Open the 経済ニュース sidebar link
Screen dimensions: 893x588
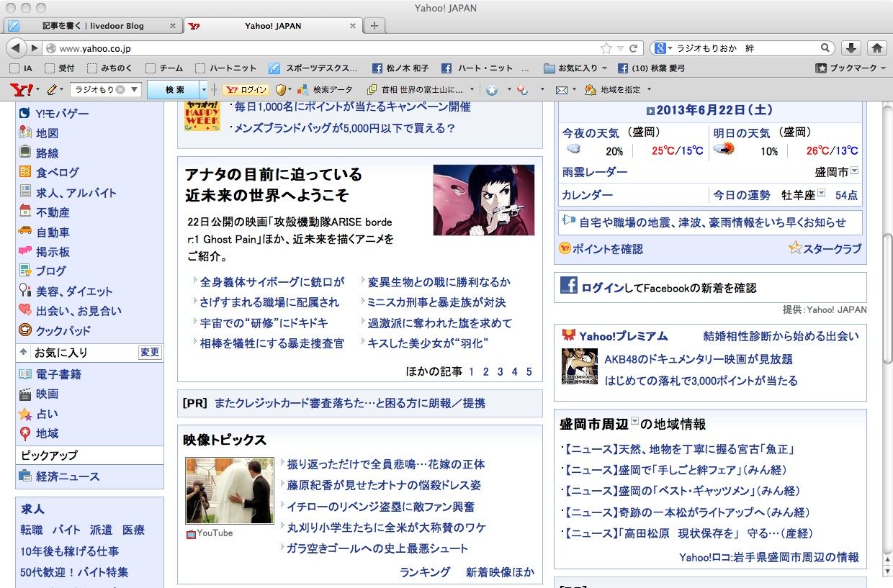[x=68, y=476]
